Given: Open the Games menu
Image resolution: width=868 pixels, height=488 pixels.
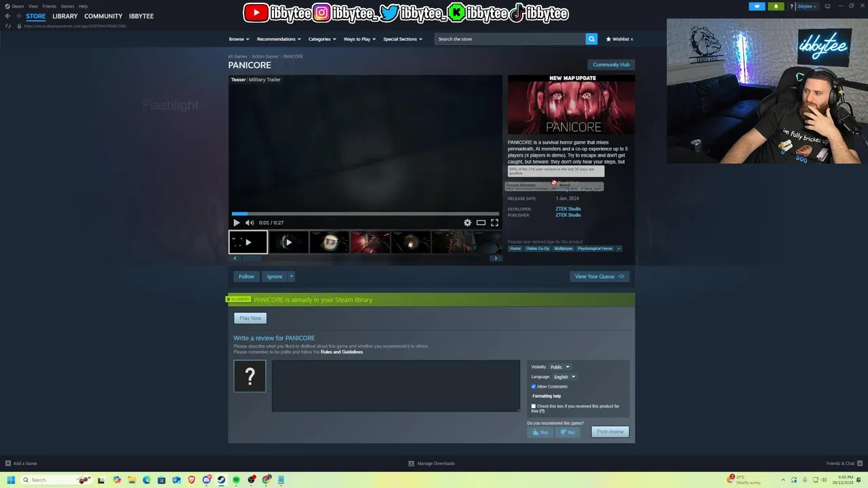Looking at the screenshot, I should (67, 6).
